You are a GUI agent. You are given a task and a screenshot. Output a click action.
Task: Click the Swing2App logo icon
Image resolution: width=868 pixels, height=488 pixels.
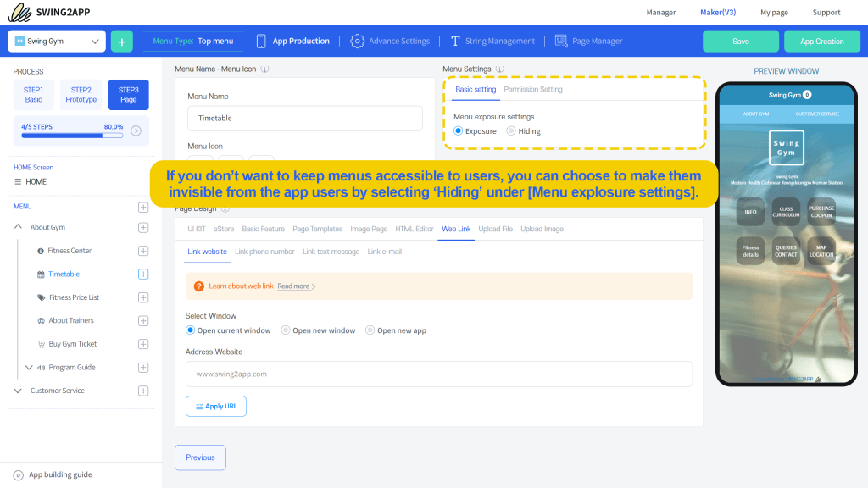tap(20, 12)
